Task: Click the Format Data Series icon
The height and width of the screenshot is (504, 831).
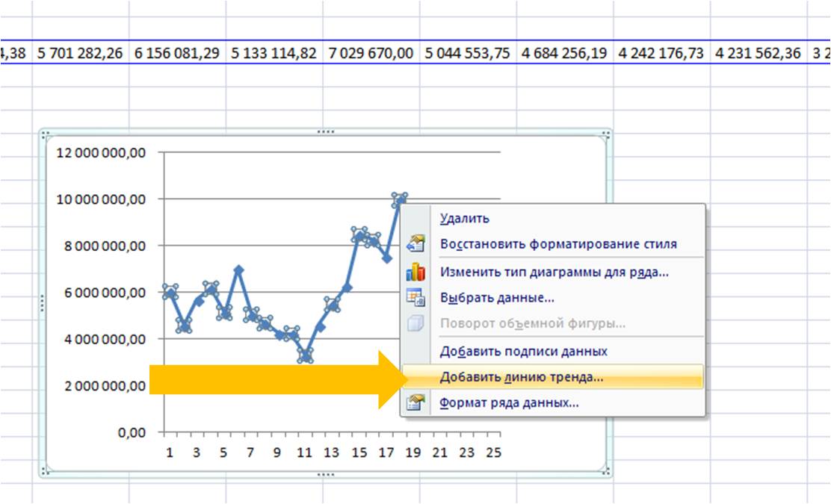Action: coord(415,403)
